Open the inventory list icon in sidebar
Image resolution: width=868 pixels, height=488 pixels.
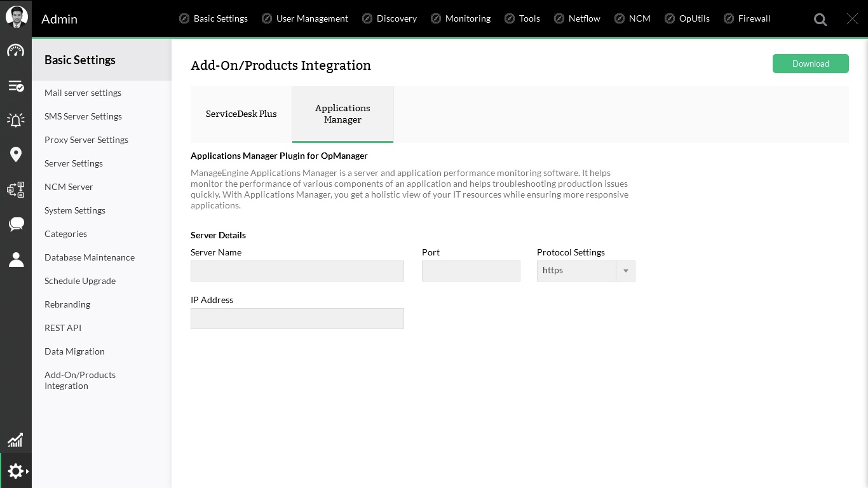click(16, 86)
